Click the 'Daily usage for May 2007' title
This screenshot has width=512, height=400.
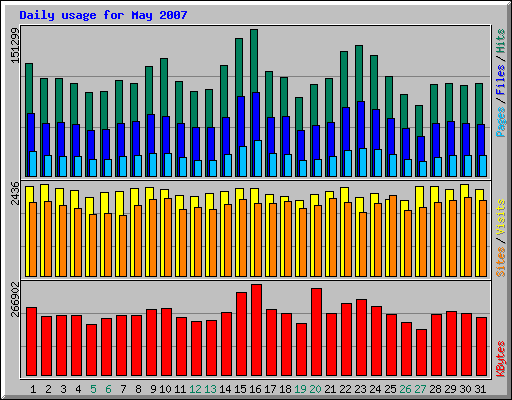click(x=103, y=15)
